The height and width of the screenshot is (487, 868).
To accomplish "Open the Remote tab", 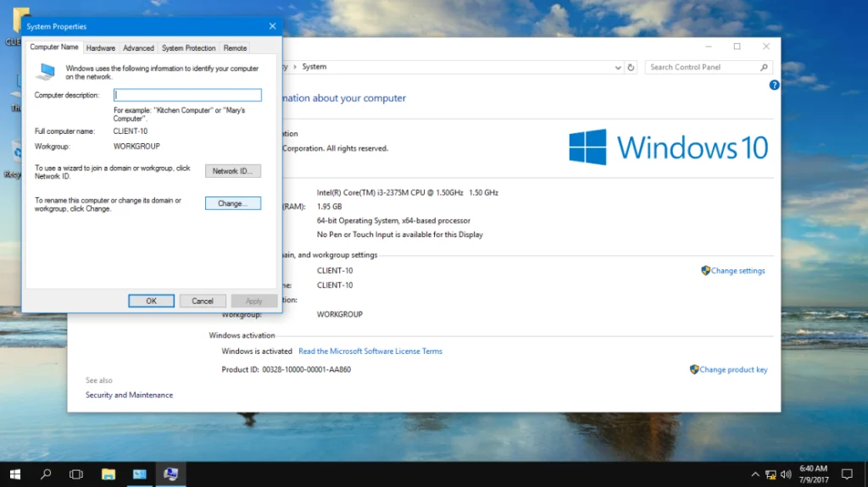I will 235,48.
